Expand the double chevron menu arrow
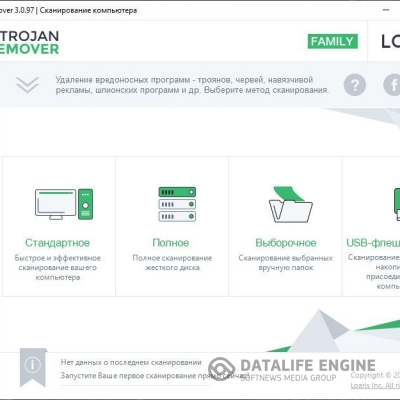The image size is (400, 400). [x=27, y=85]
